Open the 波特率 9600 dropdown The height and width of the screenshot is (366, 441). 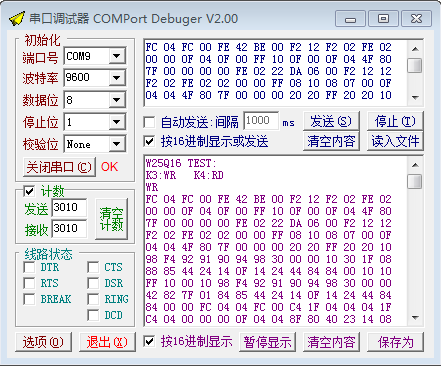point(117,78)
